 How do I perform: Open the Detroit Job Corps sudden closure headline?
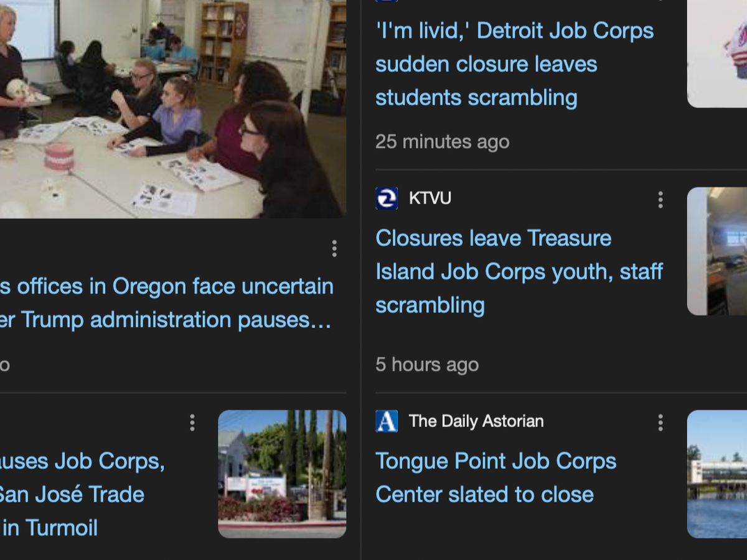[514, 64]
